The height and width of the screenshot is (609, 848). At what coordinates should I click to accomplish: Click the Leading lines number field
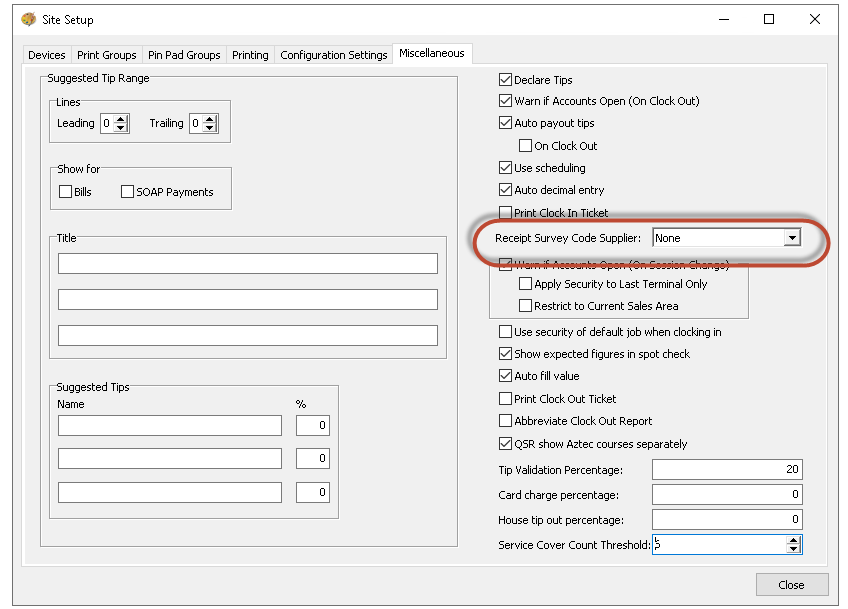[x=108, y=123]
